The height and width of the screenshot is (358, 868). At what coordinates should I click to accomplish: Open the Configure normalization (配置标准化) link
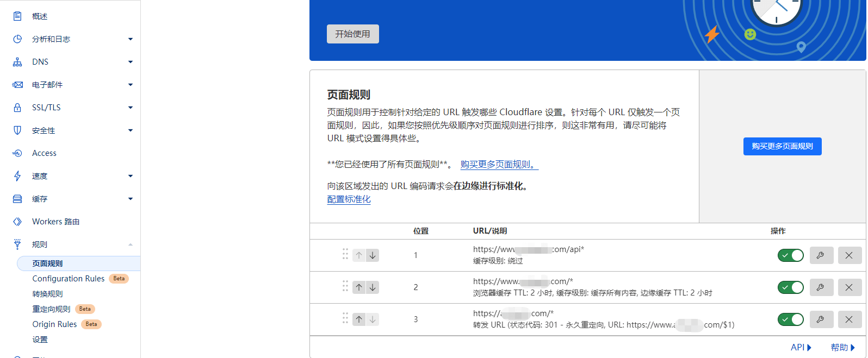point(349,199)
